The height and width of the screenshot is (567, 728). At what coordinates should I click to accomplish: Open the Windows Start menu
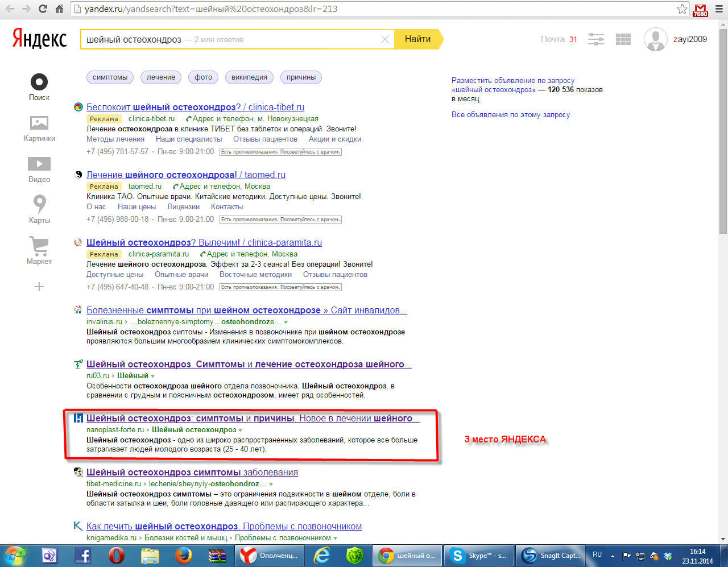click(15, 555)
